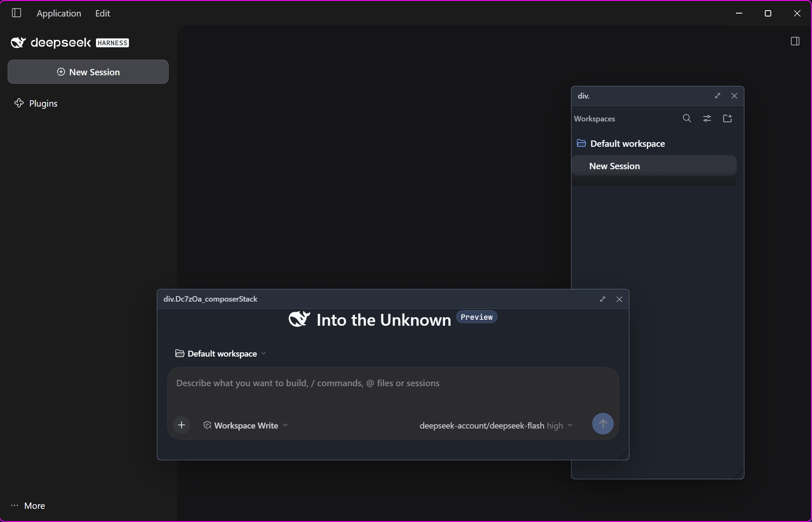This screenshot has height=522, width=812.
Task: Click the DeepSeek whale logo
Action: click(18, 43)
